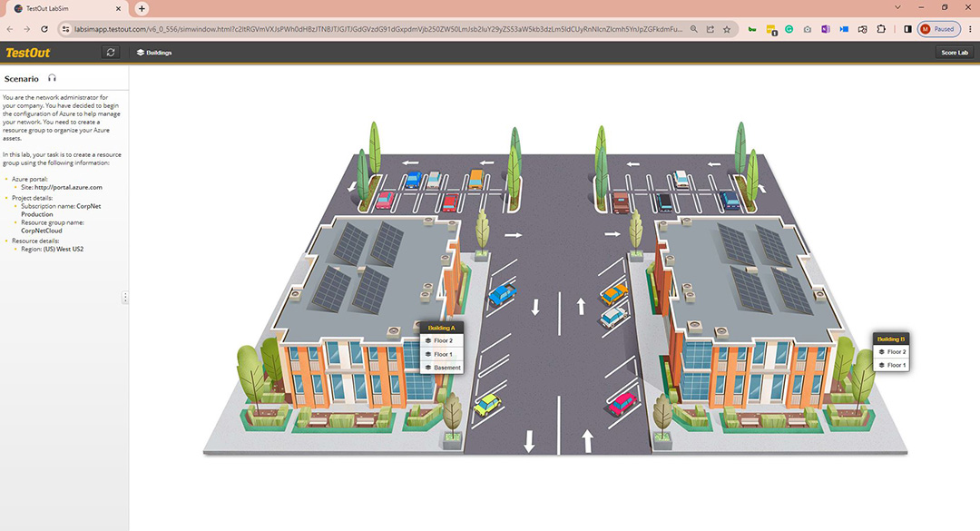Select the TestOut LabSim tab

(67, 9)
